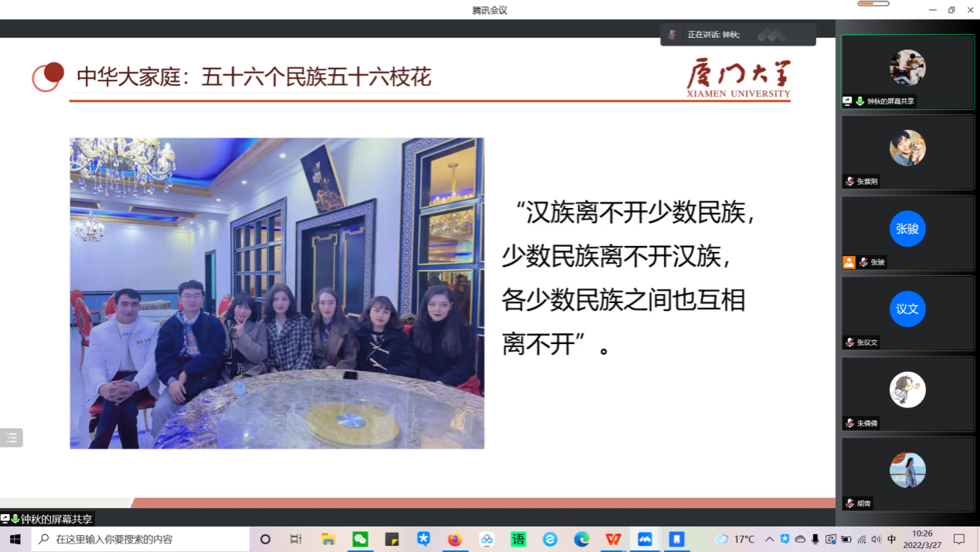Screen dimensions: 980x552
Task: Launch Firefox from the taskbar
Action: (454, 539)
